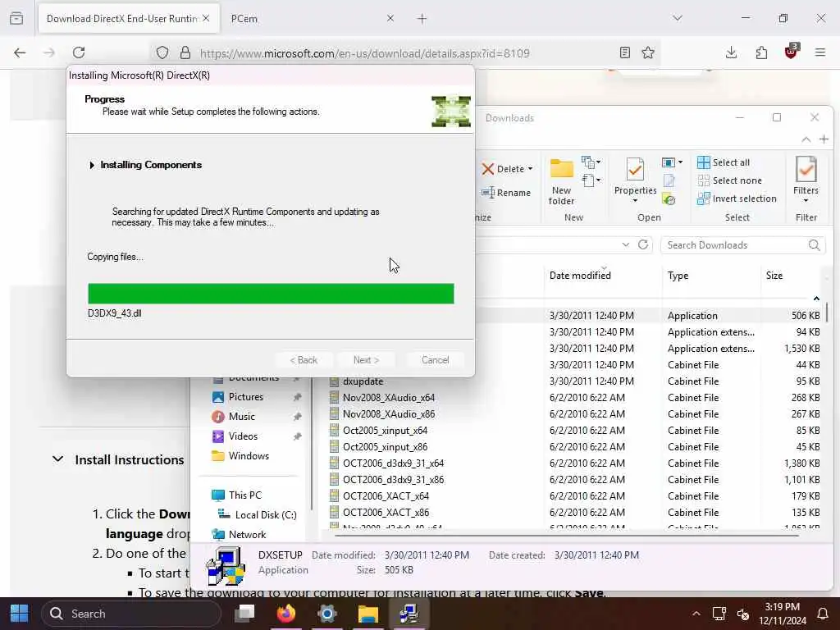Close the Download DirectX tab
Image resolution: width=840 pixels, height=630 pixels.
(206, 18)
